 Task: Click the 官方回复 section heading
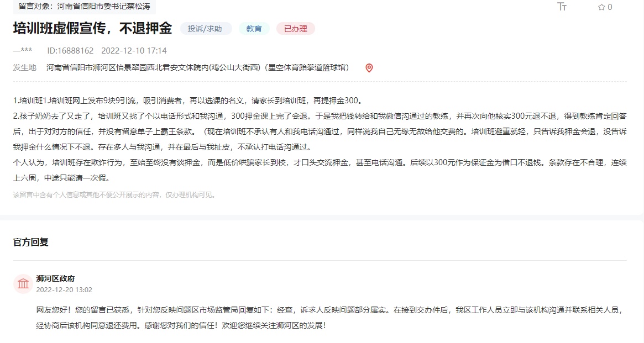[31, 242]
